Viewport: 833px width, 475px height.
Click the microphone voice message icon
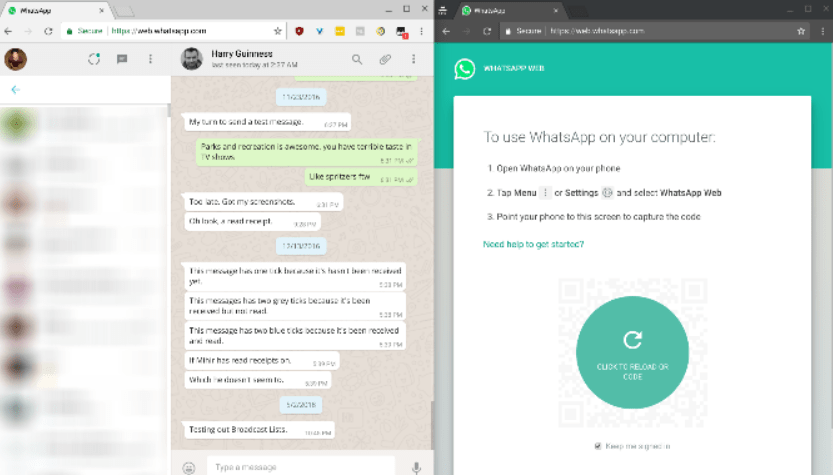click(416, 468)
